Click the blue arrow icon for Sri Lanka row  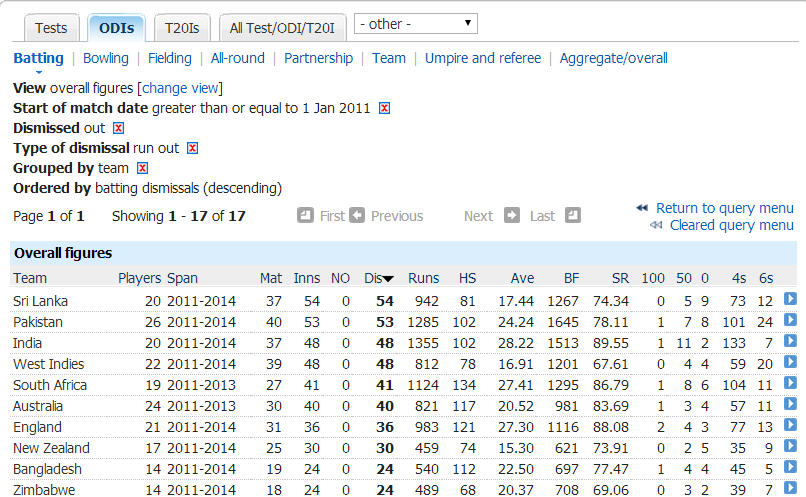(790, 300)
